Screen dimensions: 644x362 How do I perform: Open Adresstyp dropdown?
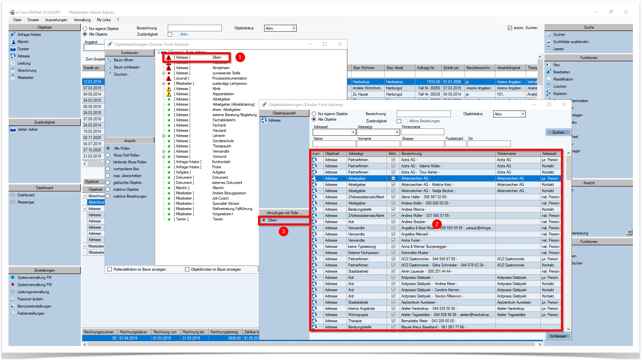point(397,132)
